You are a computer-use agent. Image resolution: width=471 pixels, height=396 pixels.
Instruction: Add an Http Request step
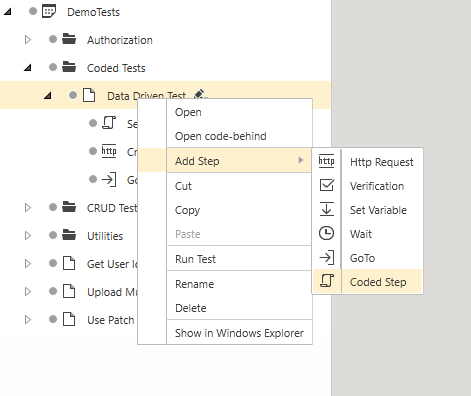click(x=367, y=162)
